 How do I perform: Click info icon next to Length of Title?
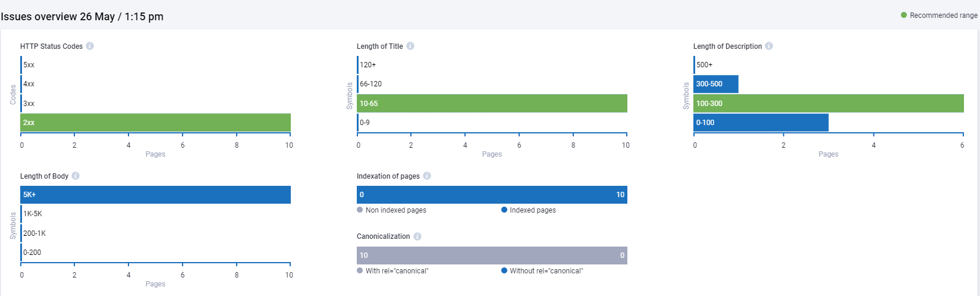point(410,46)
